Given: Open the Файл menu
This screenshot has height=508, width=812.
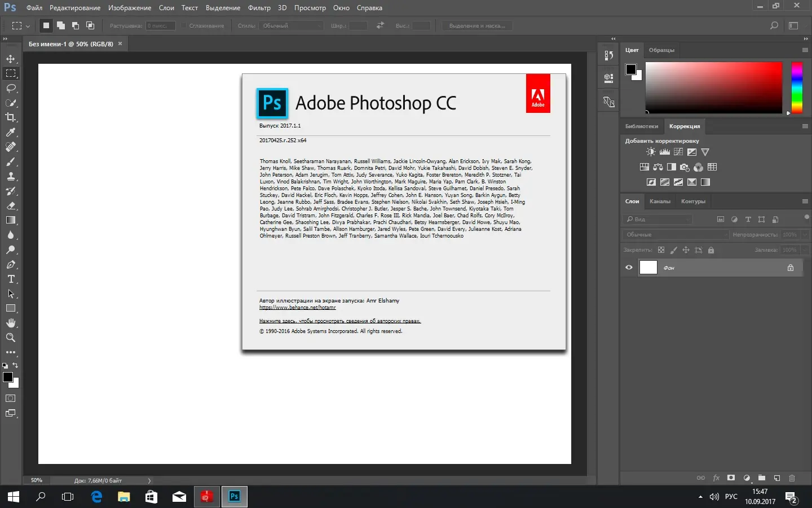Looking at the screenshot, I should pos(34,8).
